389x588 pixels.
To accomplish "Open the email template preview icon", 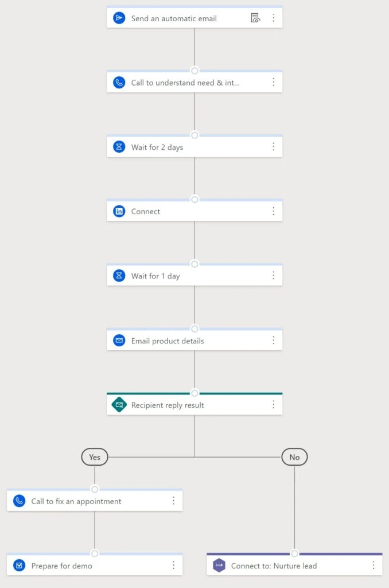I will click(x=256, y=18).
